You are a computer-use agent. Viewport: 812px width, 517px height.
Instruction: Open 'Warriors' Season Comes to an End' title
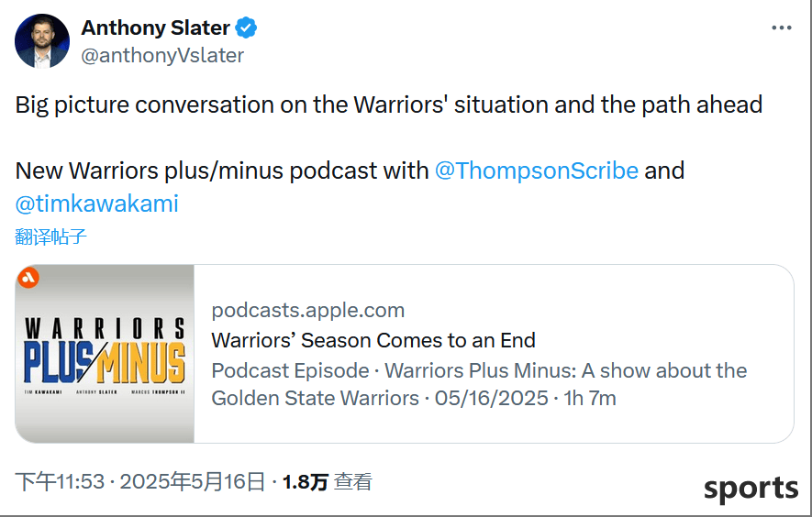click(x=373, y=340)
